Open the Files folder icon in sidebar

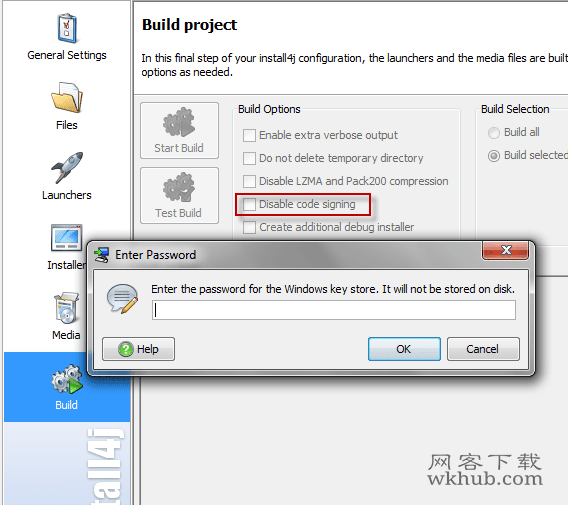67,97
